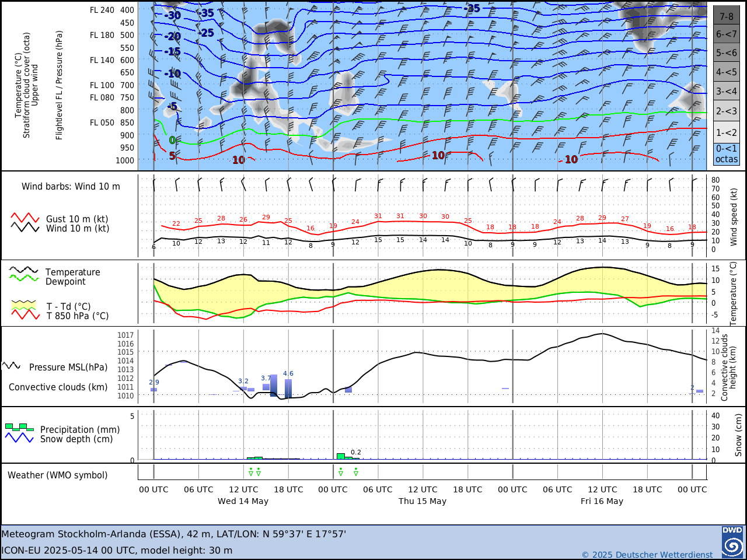Click the -30 isotherm label
Viewport: 747px width, 560px height.
[x=173, y=15]
